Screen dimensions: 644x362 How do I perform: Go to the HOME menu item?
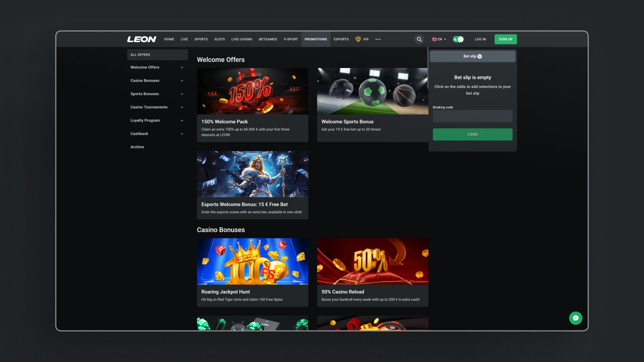coord(169,39)
